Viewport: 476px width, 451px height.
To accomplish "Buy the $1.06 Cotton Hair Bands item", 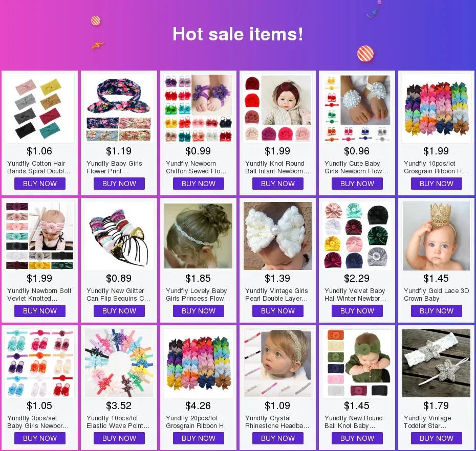I will coord(40,184).
